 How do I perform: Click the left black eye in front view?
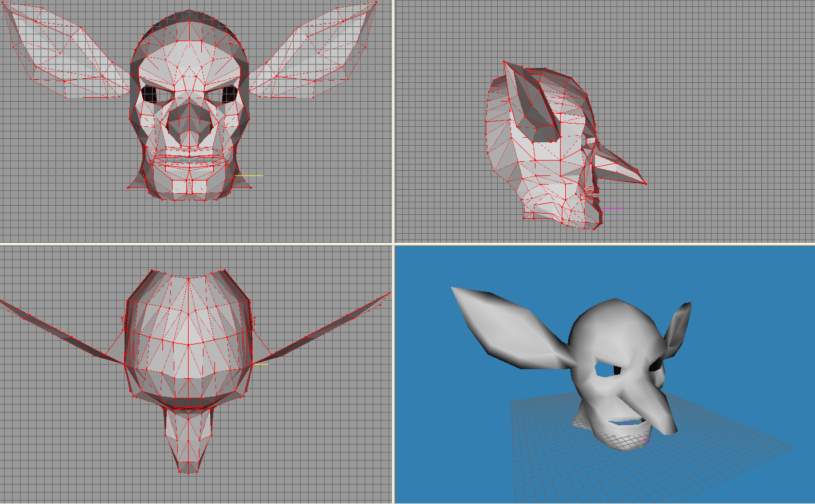click(x=149, y=94)
